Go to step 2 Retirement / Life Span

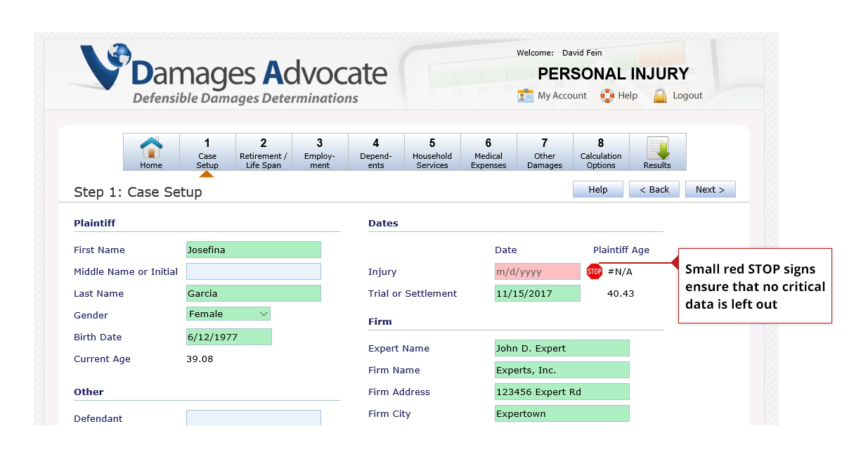264,152
